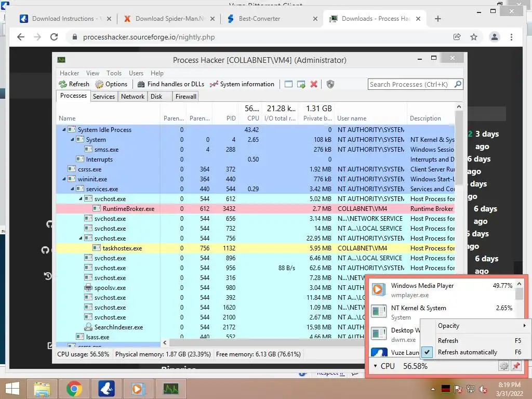Switch to the Network tab
The image size is (532, 399).
(132, 96)
